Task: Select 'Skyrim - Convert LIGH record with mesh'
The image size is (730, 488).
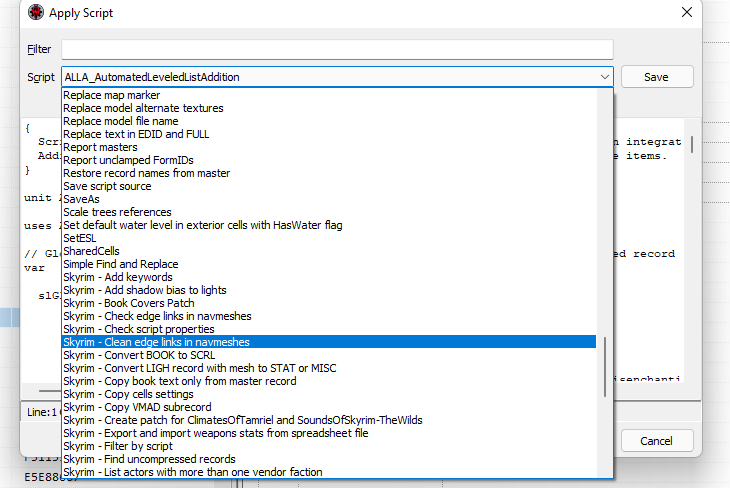Action: click(x=329, y=368)
